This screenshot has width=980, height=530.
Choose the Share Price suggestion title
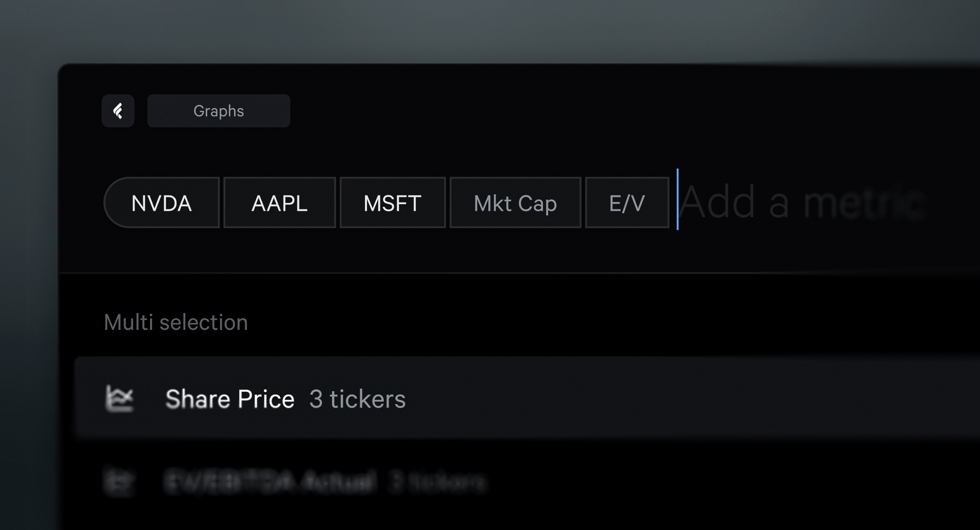coord(230,399)
